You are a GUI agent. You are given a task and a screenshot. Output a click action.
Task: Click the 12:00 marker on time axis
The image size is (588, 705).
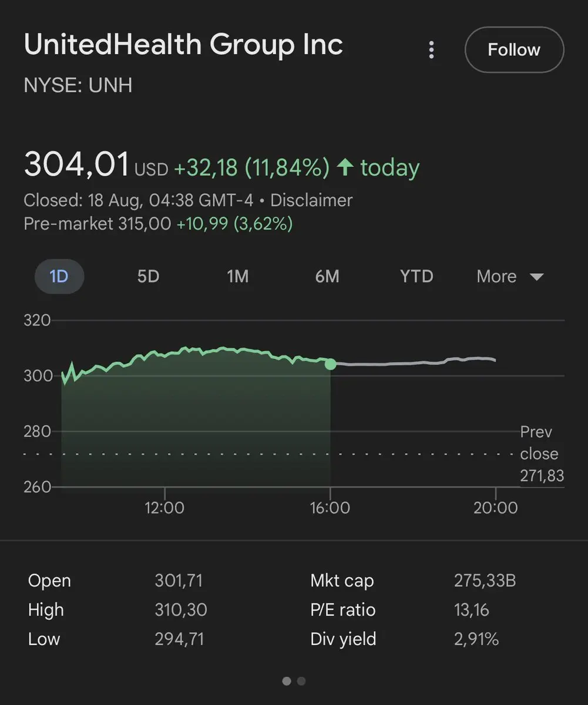pos(164,507)
